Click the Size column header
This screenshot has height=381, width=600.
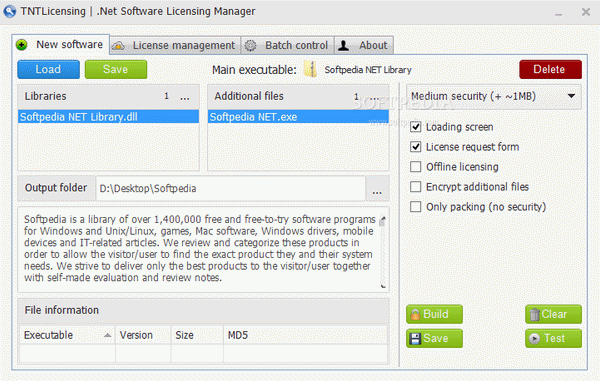click(197, 335)
